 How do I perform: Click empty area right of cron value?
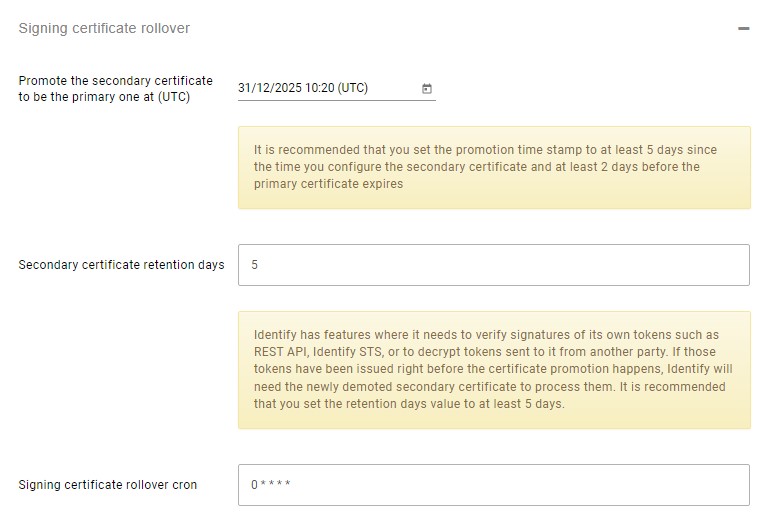pyautogui.click(x=518, y=485)
